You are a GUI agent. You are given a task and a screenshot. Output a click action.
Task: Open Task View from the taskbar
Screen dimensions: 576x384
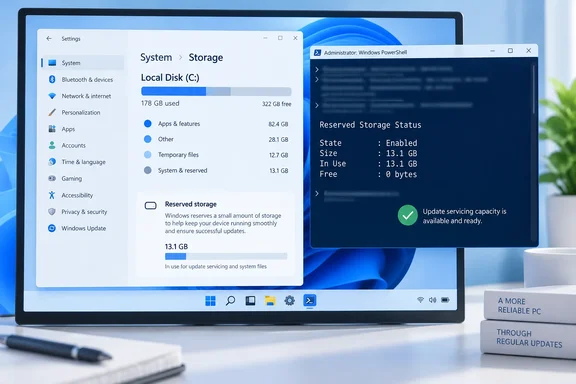[250, 301]
